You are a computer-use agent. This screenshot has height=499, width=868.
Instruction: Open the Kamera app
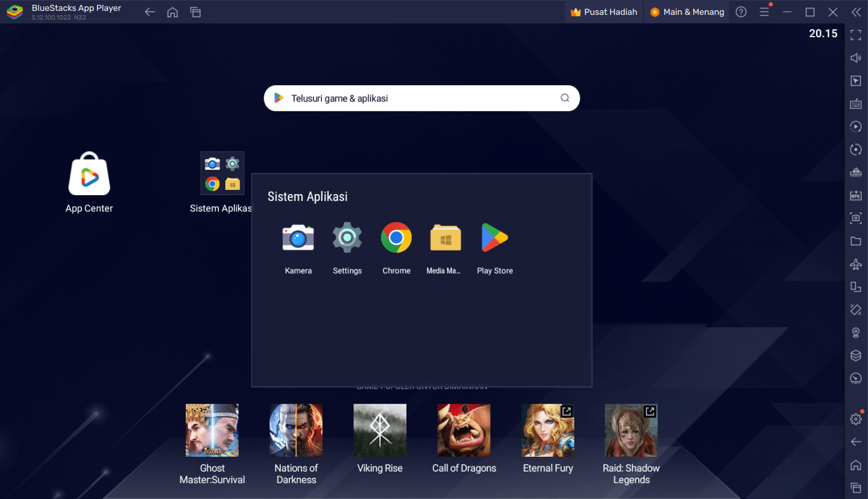(298, 238)
